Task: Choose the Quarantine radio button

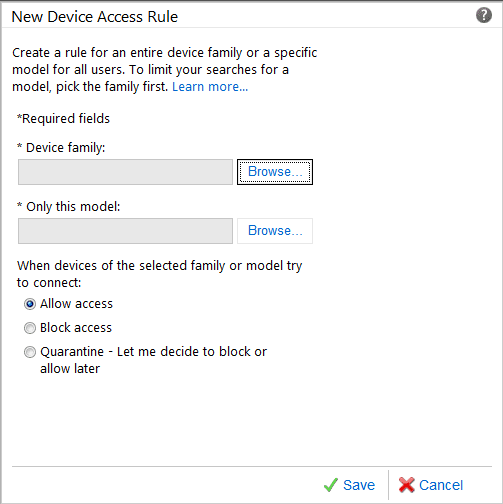Action: coord(30,352)
